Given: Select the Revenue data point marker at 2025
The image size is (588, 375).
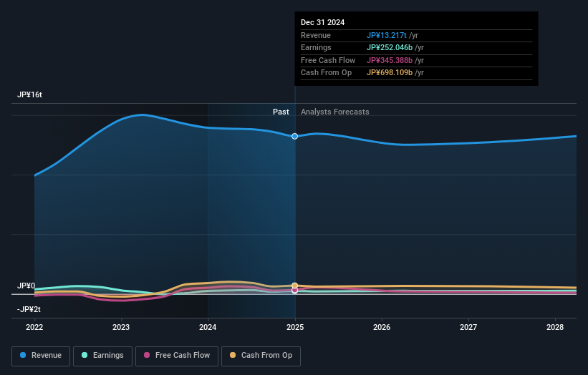Looking at the screenshot, I should tap(295, 137).
